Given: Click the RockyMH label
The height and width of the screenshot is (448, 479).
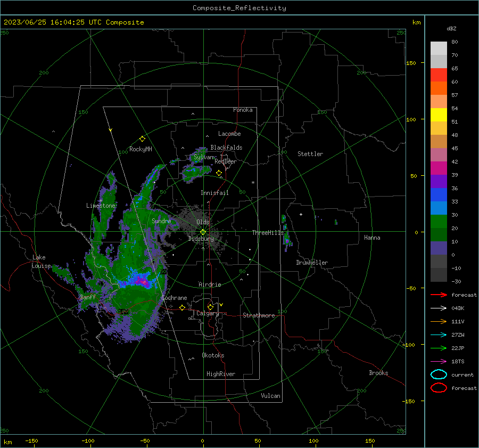Looking at the screenshot, I should coord(141,149).
